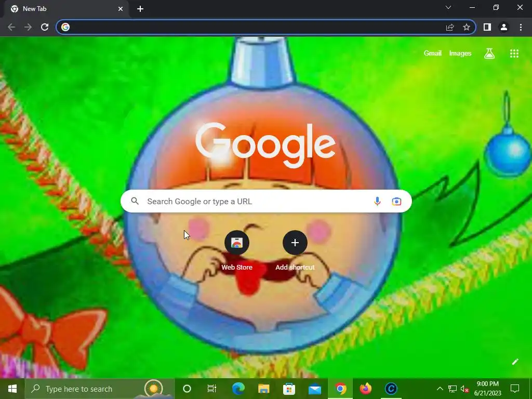
Task: Open the clock showing 9:00 PM
Action: click(x=487, y=389)
